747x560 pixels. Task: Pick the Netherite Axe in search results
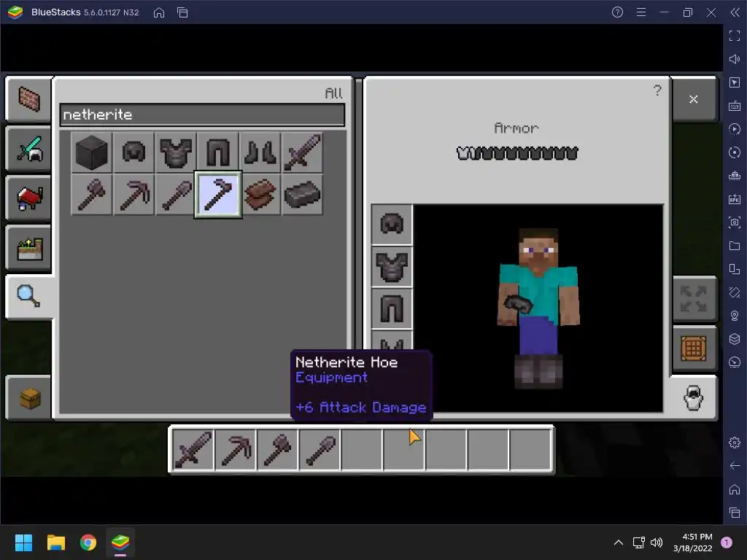tap(91, 194)
